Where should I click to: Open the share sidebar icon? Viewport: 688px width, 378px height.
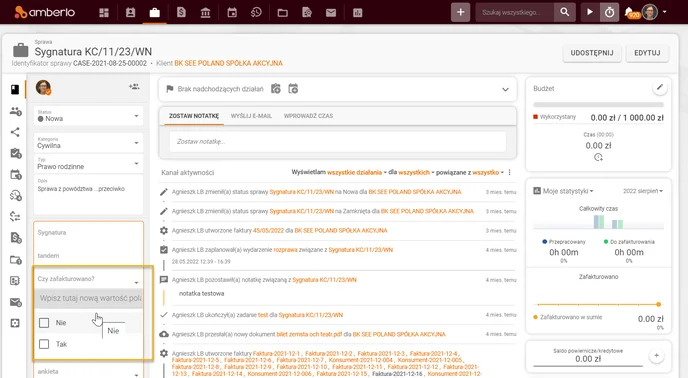coord(15,132)
